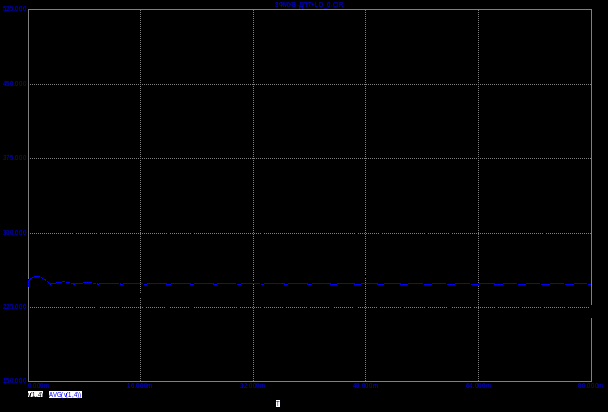
Task: Click the 80.000m x-axis value
Action: click(591, 386)
